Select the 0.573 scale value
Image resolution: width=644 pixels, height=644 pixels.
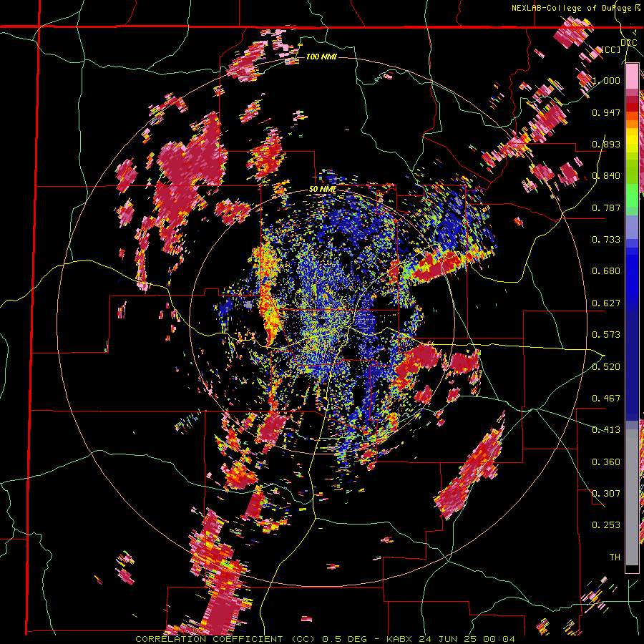[606, 334]
